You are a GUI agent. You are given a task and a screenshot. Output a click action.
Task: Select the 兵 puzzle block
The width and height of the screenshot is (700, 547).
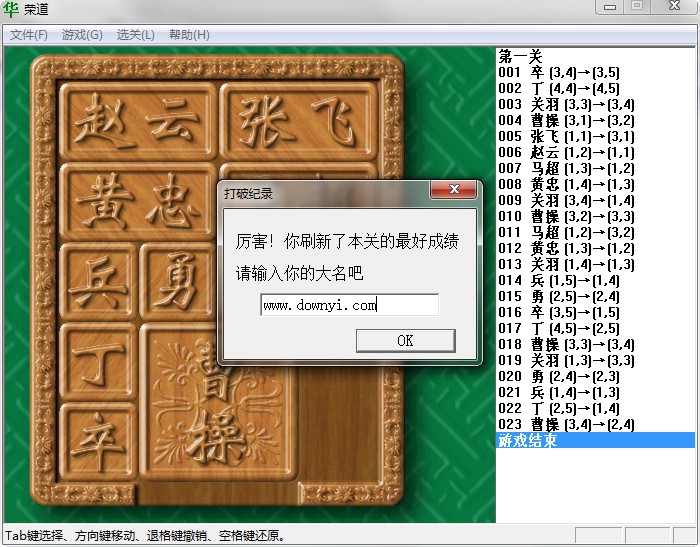(98, 281)
